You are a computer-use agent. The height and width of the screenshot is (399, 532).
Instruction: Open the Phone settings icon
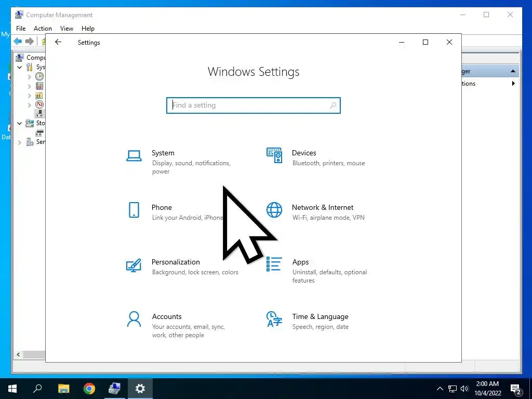point(134,210)
